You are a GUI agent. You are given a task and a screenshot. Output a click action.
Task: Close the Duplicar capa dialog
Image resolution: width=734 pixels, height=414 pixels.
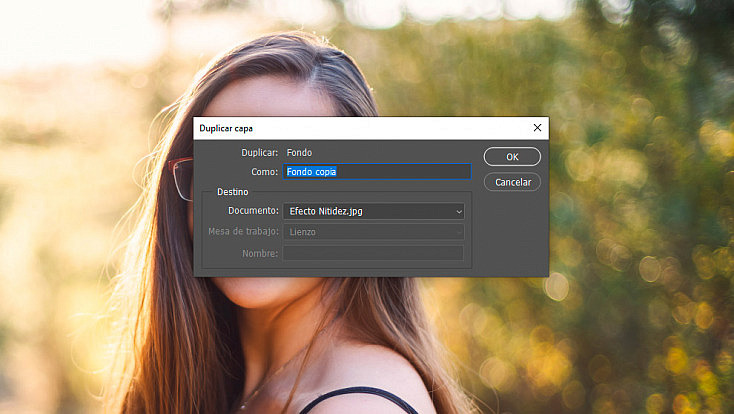[537, 128]
